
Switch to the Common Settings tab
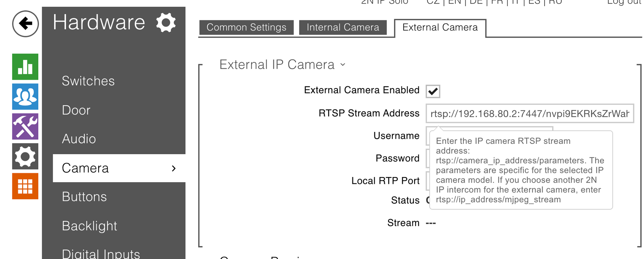[x=246, y=27]
